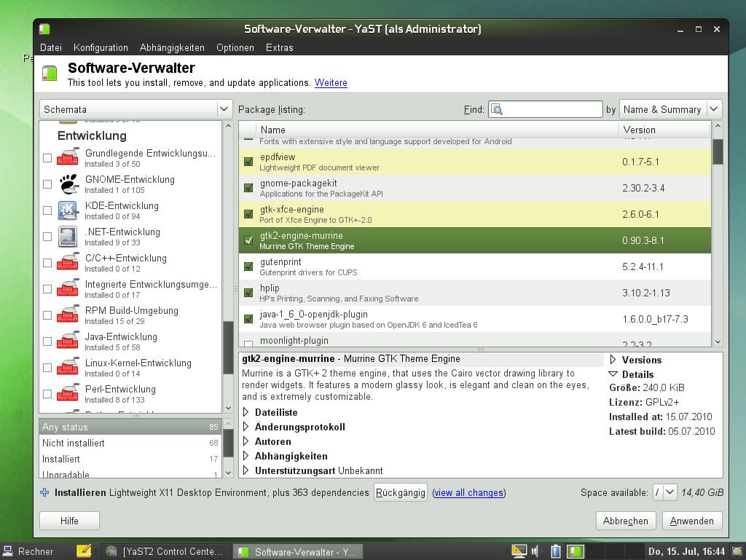Click the KDE-Entwicklung gear icon
This screenshot has width=746, height=560.
click(x=67, y=210)
